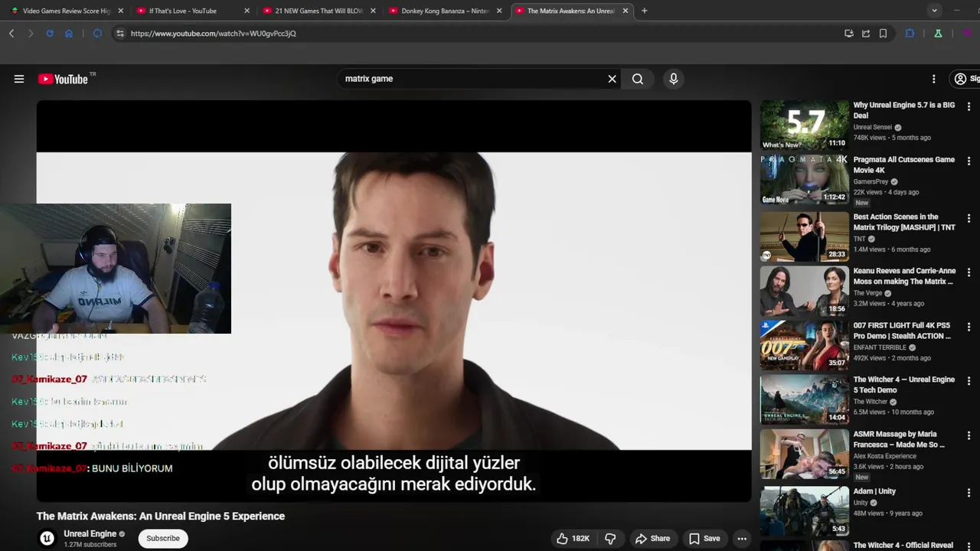Open options menu for Keanu Reeves interview video
Viewport: 980px width, 551px height.
[x=969, y=272]
